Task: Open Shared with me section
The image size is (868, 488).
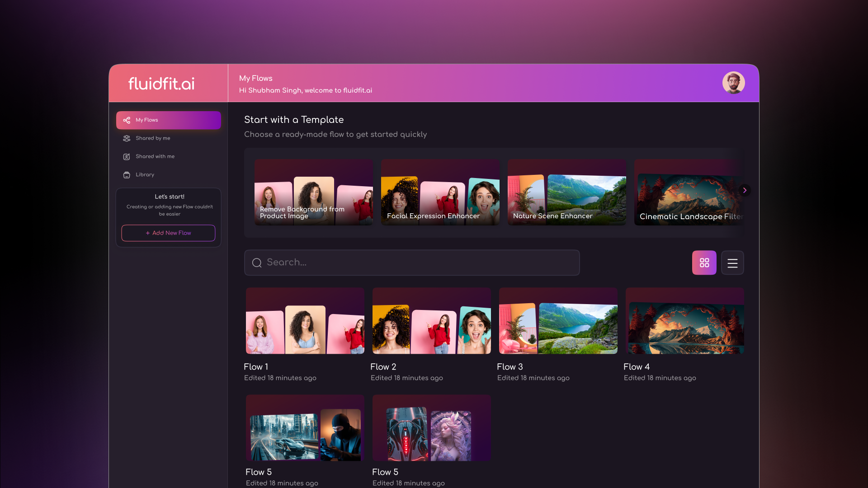Action: (169, 157)
